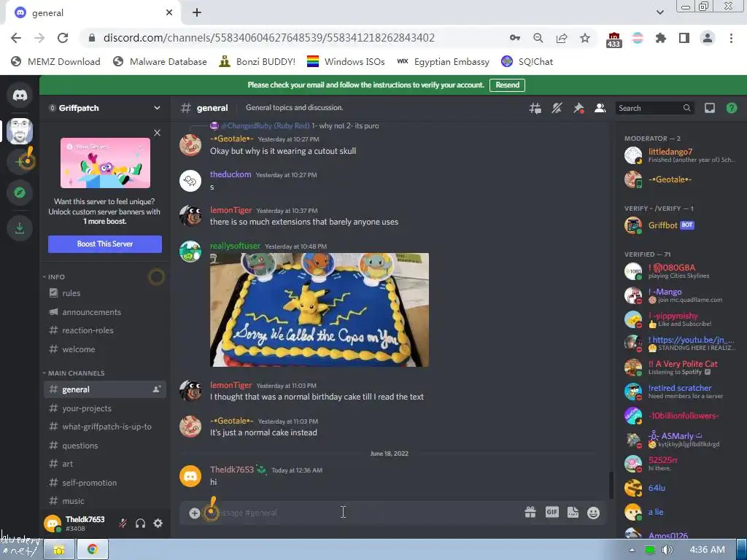The width and height of the screenshot is (747, 560).
Task: Dismiss the server boost promo card
Action: tap(158, 133)
